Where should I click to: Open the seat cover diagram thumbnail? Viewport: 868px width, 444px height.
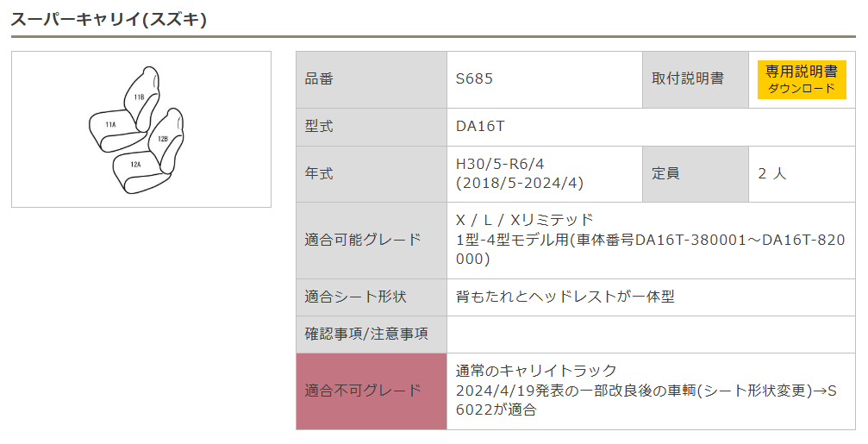click(x=141, y=129)
